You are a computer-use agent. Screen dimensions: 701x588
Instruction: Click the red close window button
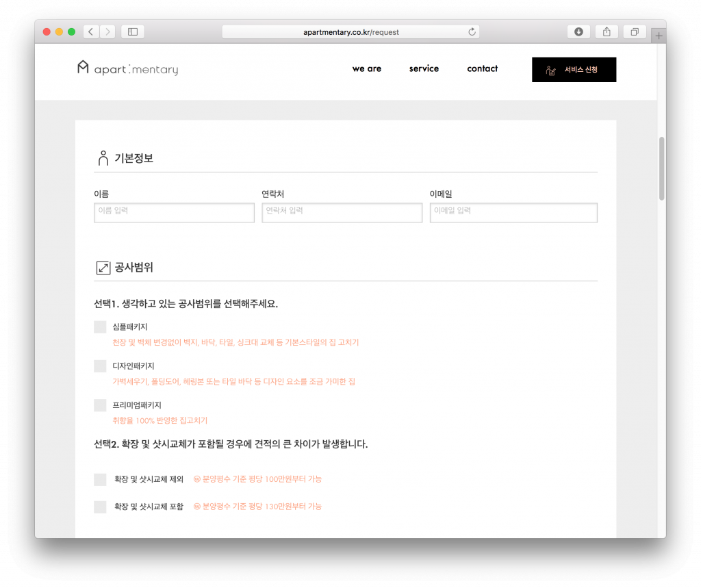[x=47, y=31]
